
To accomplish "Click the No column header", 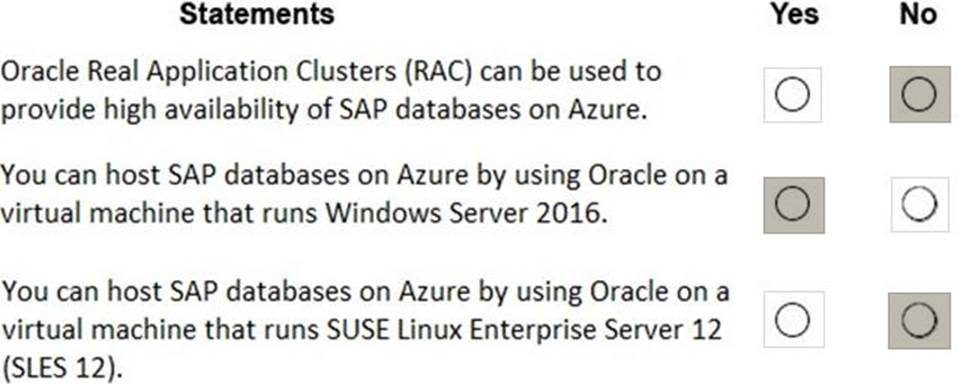I will (917, 14).
